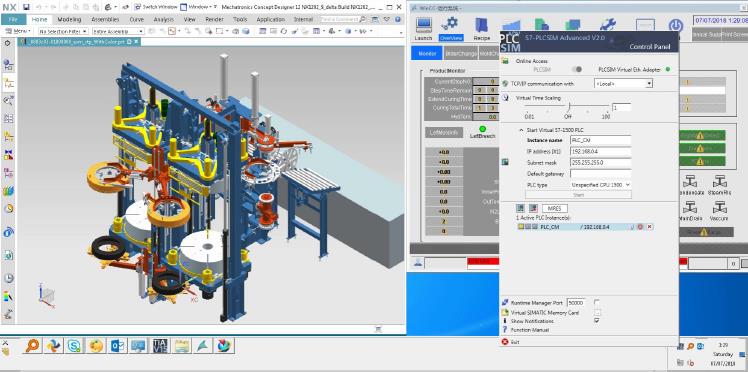This screenshot has width=748, height=372.
Task: Click the red stop icon in PLC_CM row
Action: click(x=641, y=227)
